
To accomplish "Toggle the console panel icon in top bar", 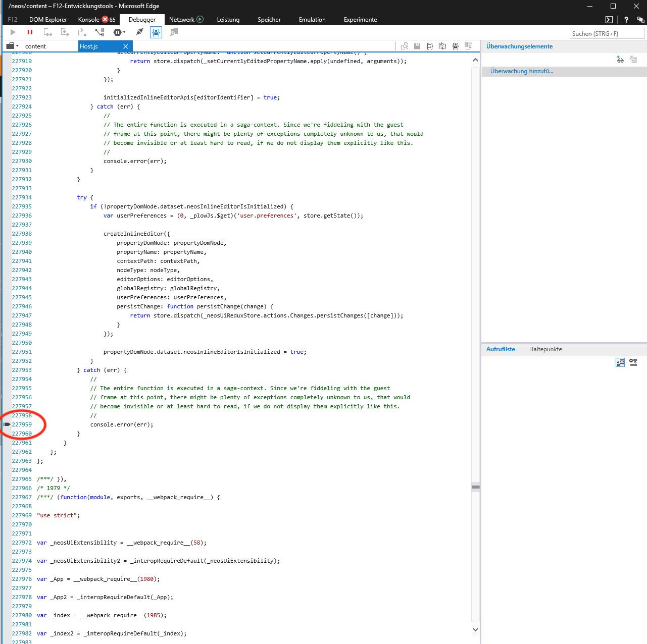I will coord(609,20).
